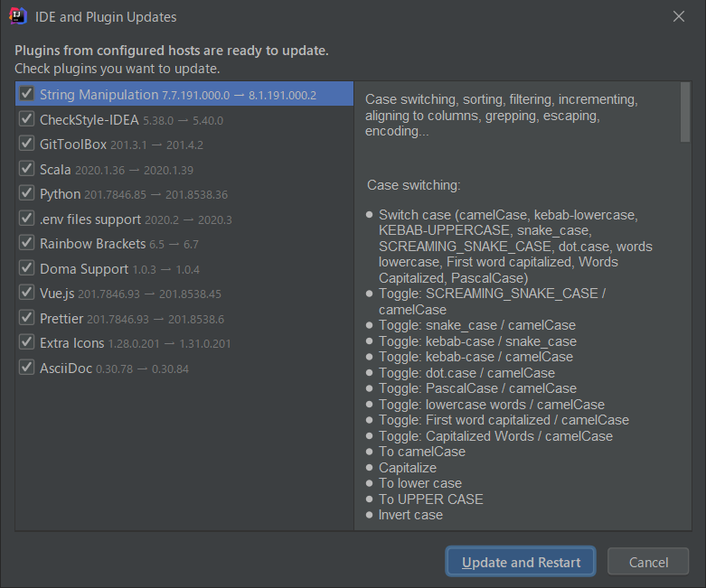This screenshot has height=588, width=706.
Task: Toggle the .env files support checkbox
Action: 26,219
